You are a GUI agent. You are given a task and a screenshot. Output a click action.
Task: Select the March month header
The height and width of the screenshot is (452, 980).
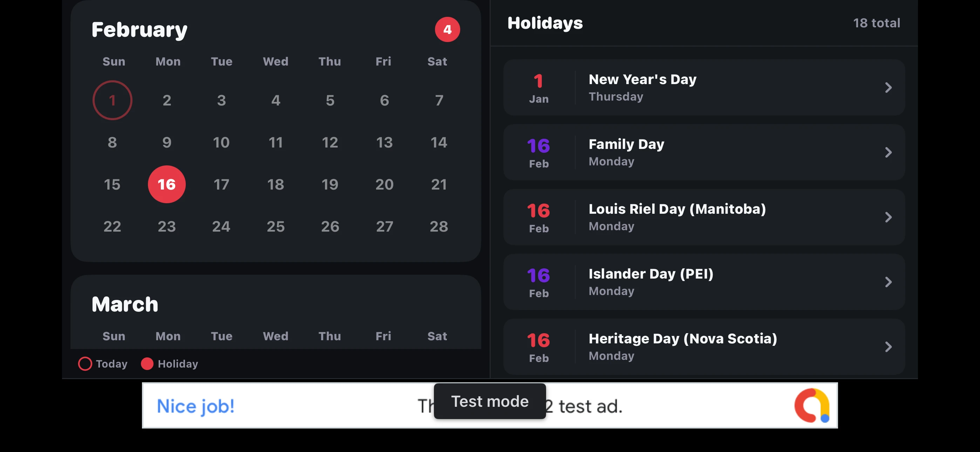125,303
